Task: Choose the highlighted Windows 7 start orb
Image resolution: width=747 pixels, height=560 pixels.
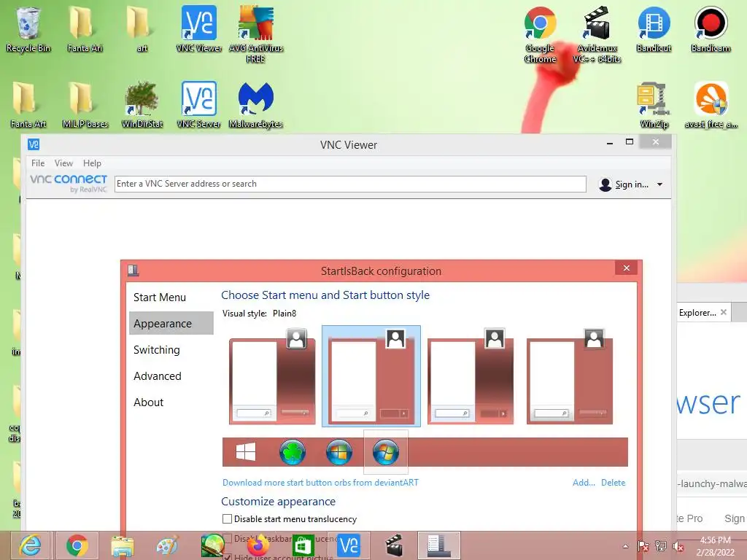Action: [x=386, y=452]
